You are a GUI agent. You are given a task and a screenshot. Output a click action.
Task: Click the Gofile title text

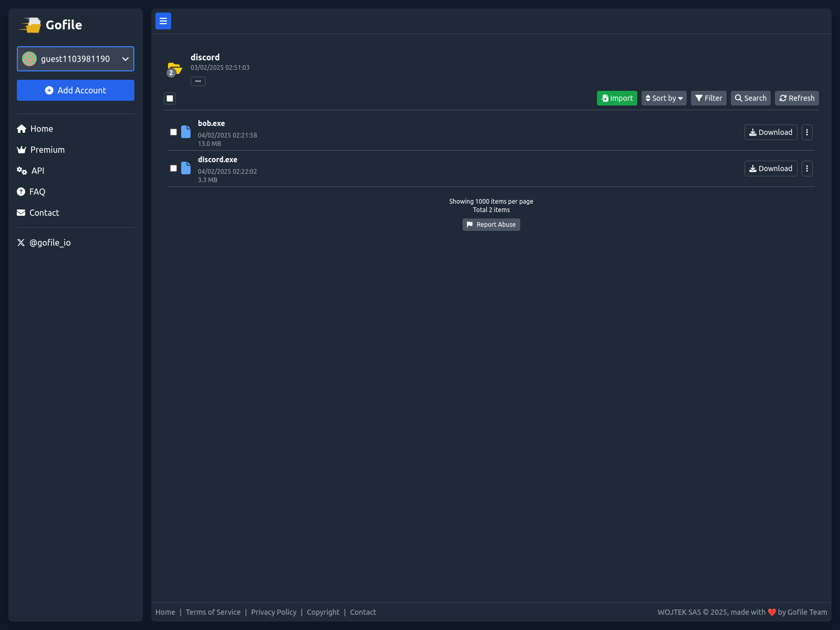coord(64,25)
